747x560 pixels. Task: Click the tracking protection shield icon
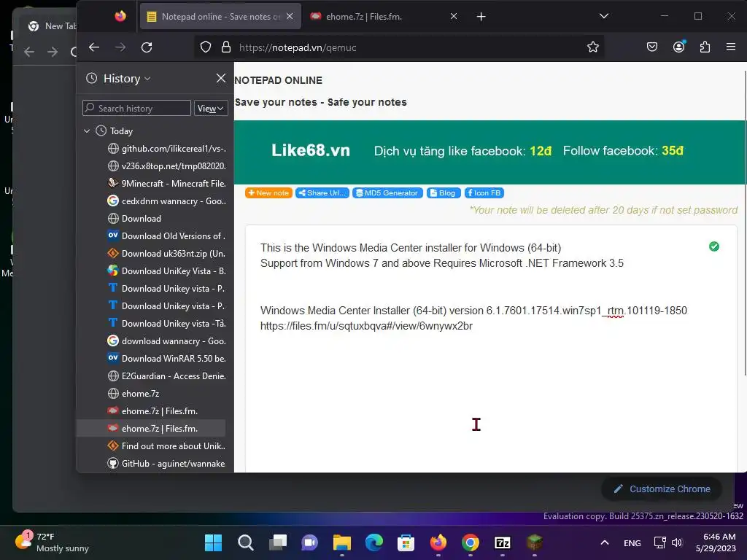pyautogui.click(x=205, y=47)
